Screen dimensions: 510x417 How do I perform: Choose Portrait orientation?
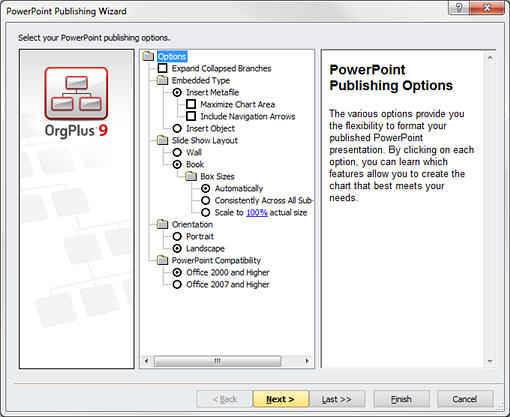pyautogui.click(x=177, y=236)
